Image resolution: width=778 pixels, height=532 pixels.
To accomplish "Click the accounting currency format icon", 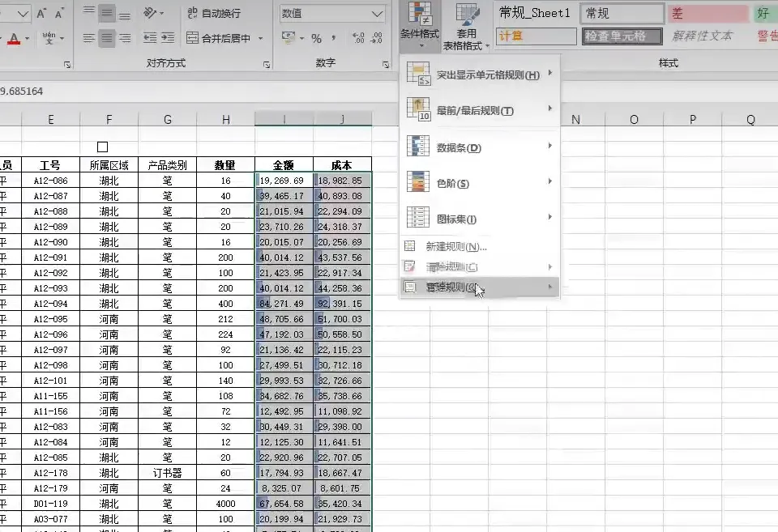I will tap(288, 38).
